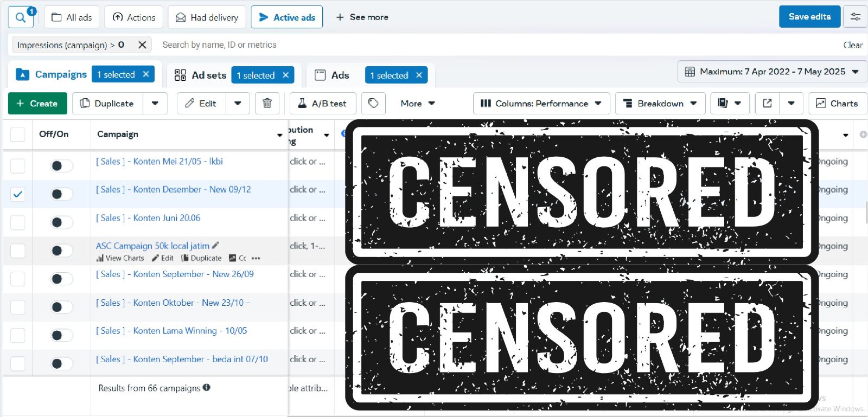Clear the Ad sets 1 selected chip
This screenshot has width=868, height=417.
tap(286, 75)
